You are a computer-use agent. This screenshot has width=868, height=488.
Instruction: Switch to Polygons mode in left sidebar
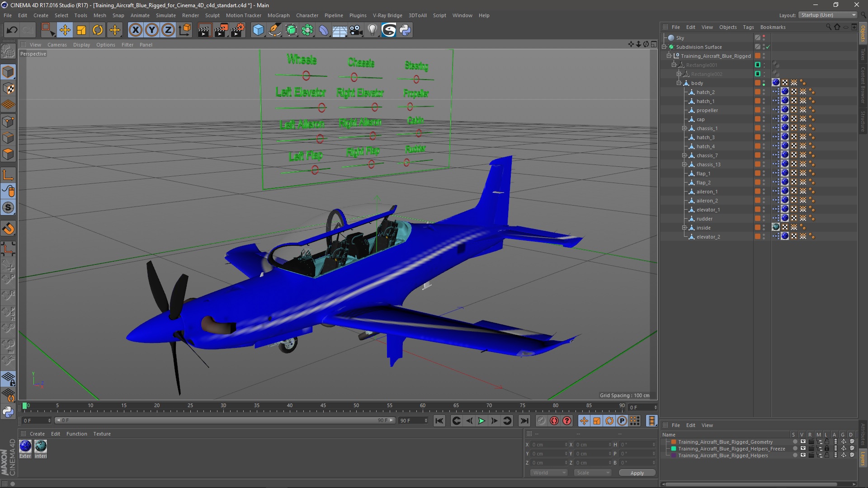pyautogui.click(x=8, y=155)
